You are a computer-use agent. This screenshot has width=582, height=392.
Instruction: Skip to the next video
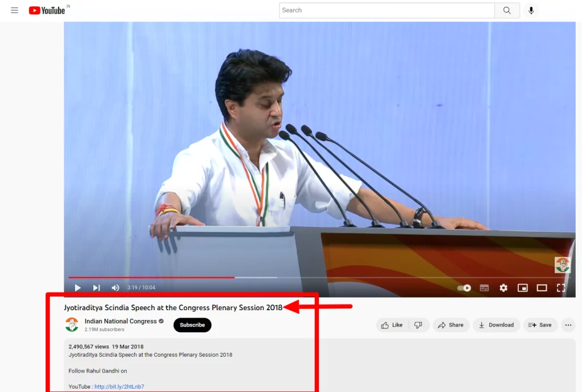(97, 288)
